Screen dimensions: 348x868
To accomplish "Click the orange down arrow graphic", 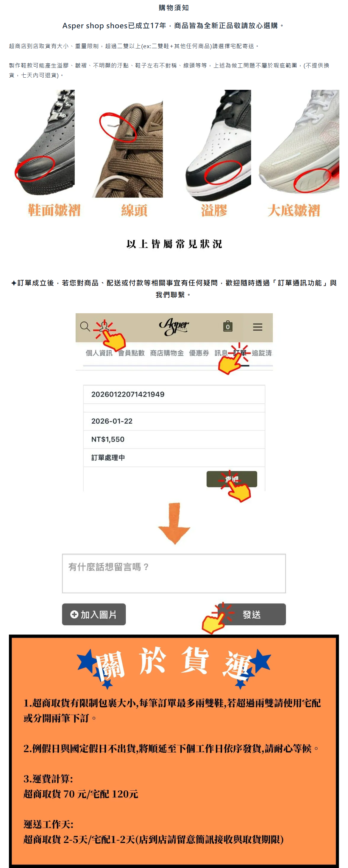I will point(174,523).
